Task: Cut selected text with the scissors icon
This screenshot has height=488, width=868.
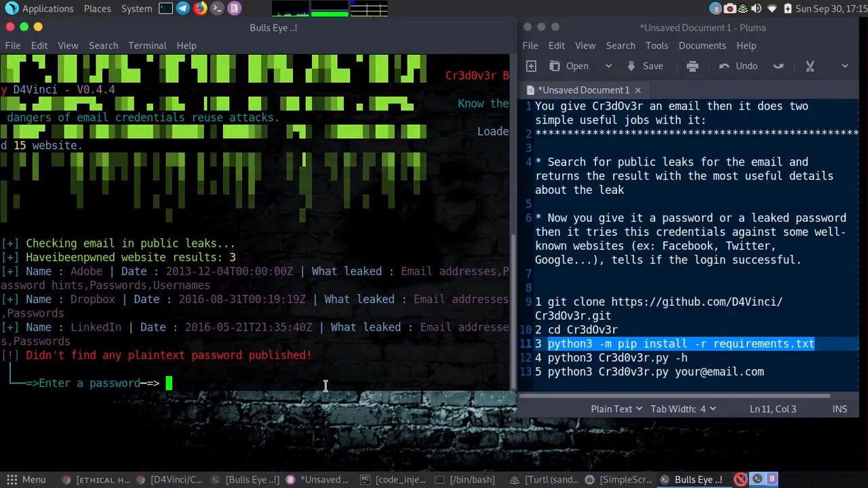Action: tap(810, 66)
